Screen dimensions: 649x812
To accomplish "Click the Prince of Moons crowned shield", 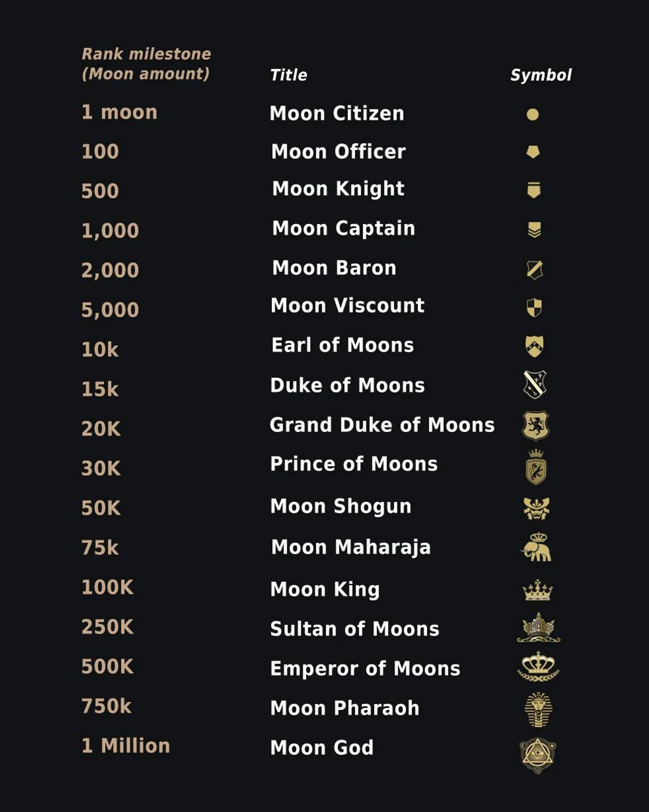I will point(536,467).
